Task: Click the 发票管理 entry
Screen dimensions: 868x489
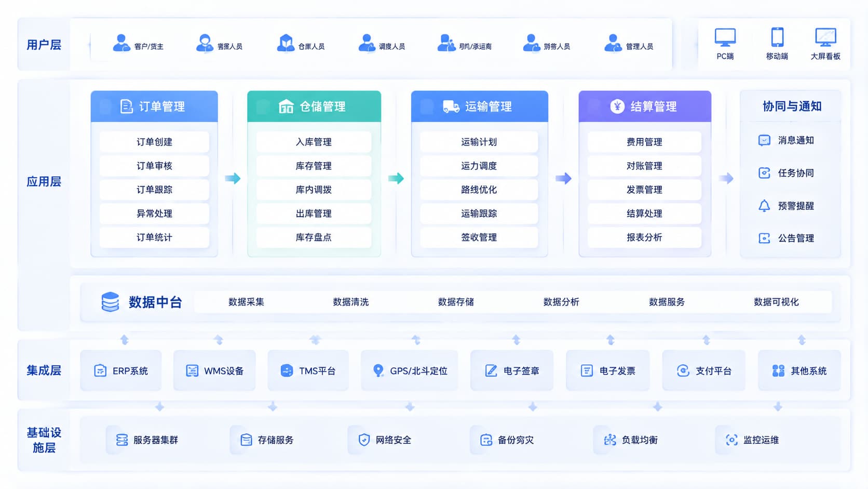Action: [x=644, y=190]
